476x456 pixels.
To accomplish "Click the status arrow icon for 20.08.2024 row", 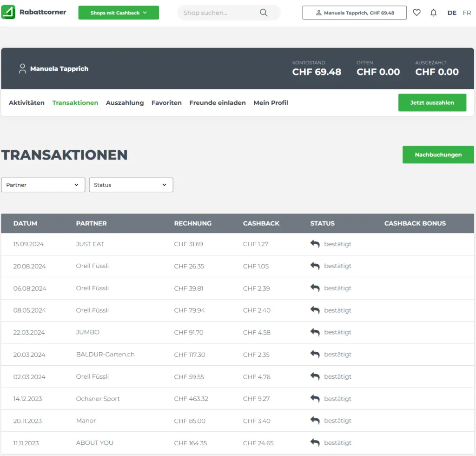I will tap(315, 266).
